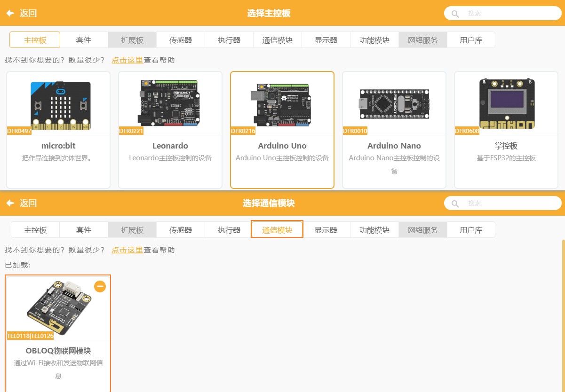The width and height of the screenshot is (565, 392).
Task: Click the DFR0497 product code label
Action: [x=19, y=131]
